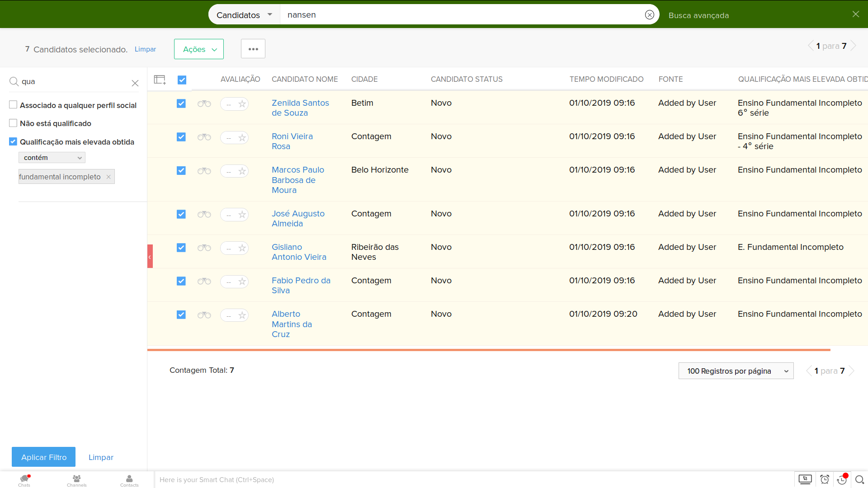Enable 'Associado a qualquer perfil social' filter
The height and width of the screenshot is (488, 868).
tap(13, 105)
